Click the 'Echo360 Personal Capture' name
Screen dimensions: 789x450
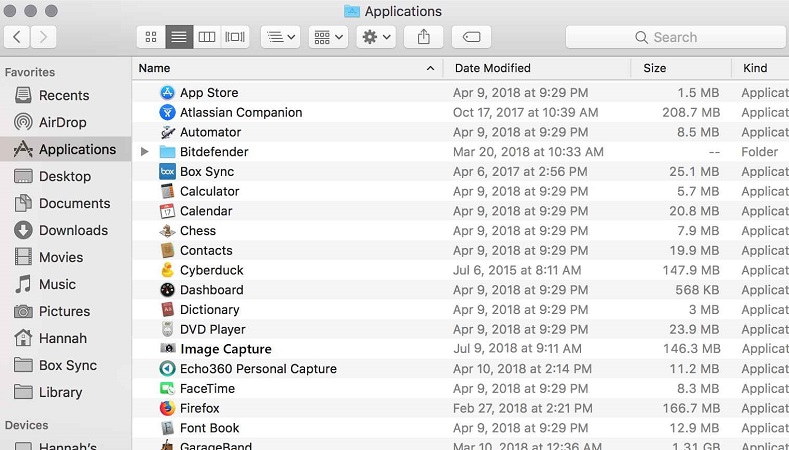pyautogui.click(x=258, y=368)
